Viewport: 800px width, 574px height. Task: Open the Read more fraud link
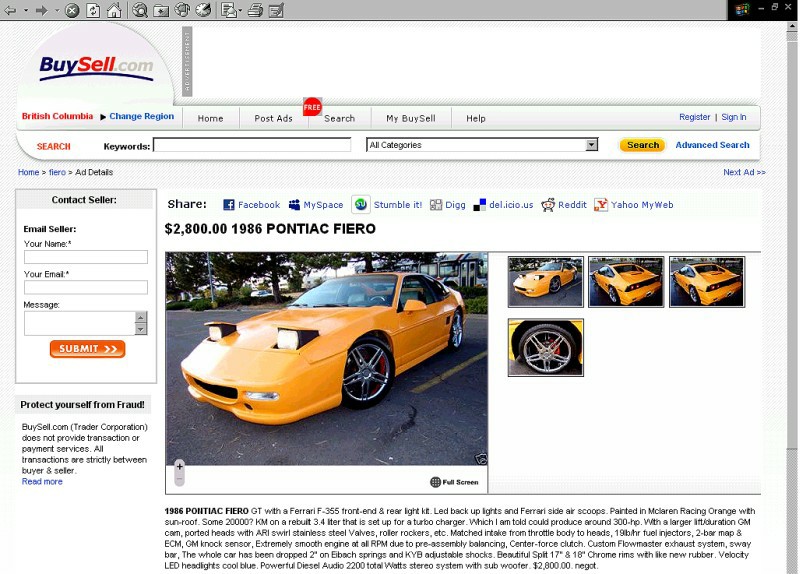(x=42, y=482)
